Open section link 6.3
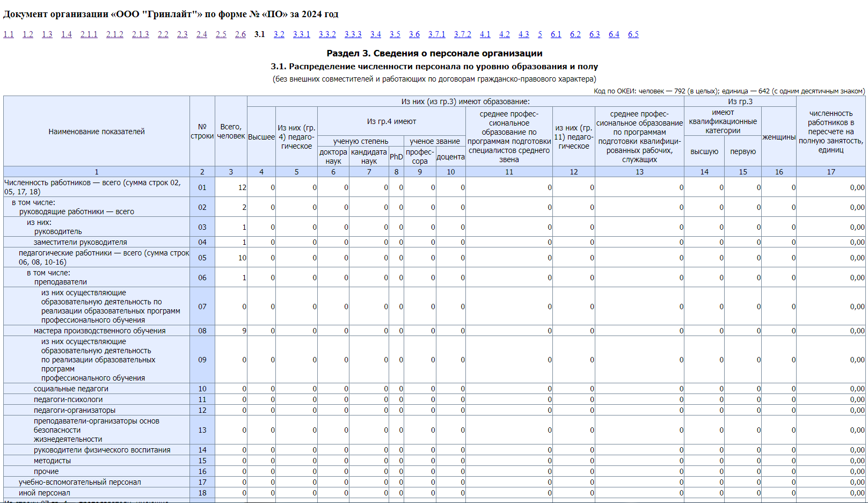 (595, 34)
